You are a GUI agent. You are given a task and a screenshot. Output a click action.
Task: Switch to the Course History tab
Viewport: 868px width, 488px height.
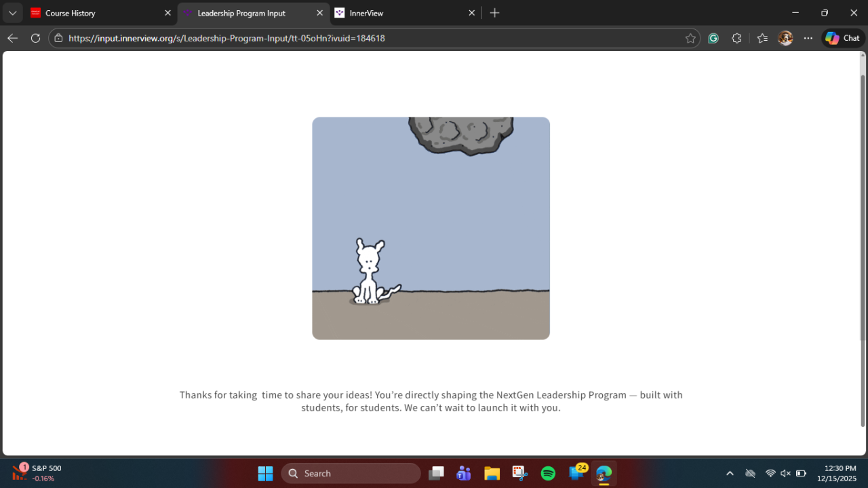(100, 13)
